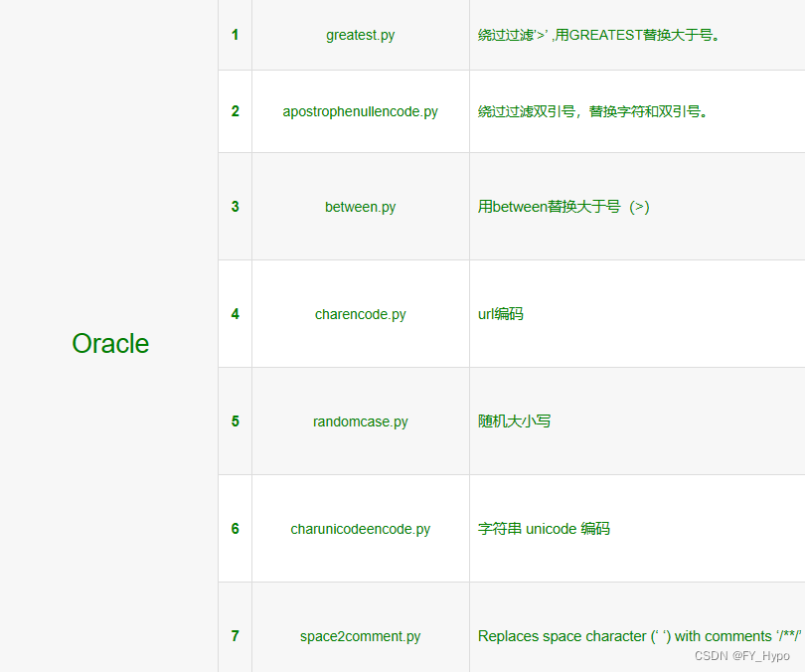Select the 字符串 unicode 编码 description
Viewport: 805px width, 672px height.
tap(545, 529)
